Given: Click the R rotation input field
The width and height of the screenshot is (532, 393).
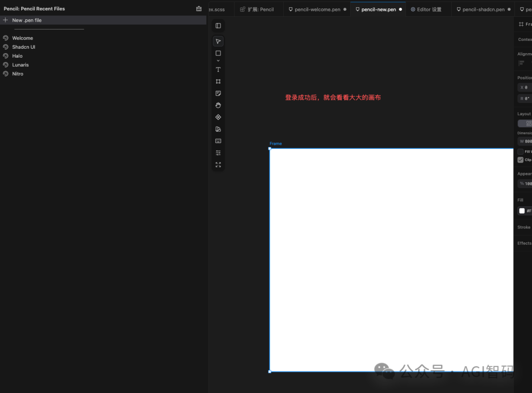Looking at the screenshot, I should [x=525, y=98].
